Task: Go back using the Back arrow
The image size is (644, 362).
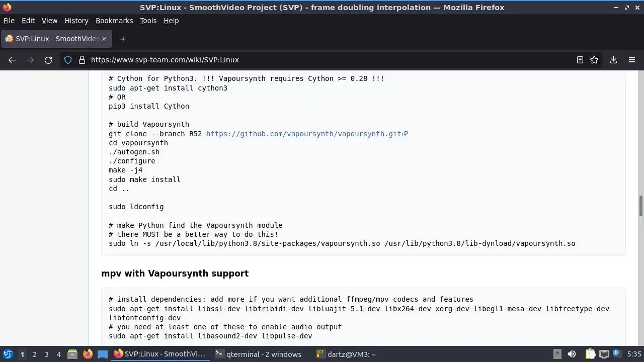Action: 12,60
